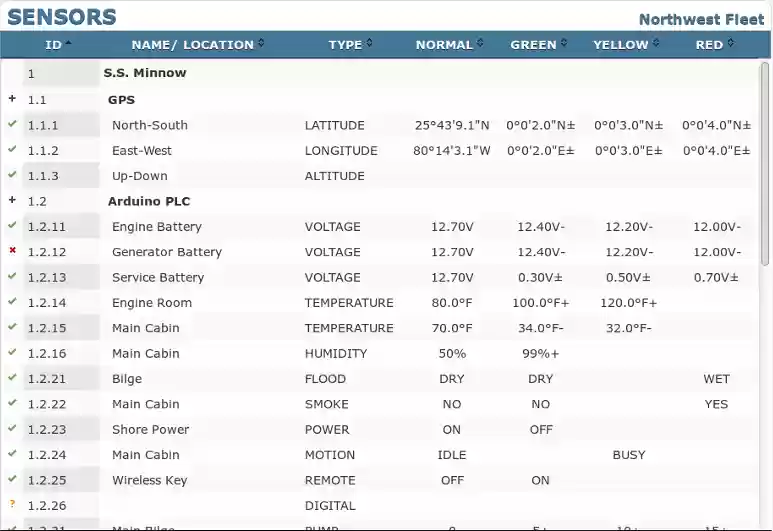Screen dimensions: 773x531
Task: Select the S.S. Minnow row
Action: [x=380, y=73]
